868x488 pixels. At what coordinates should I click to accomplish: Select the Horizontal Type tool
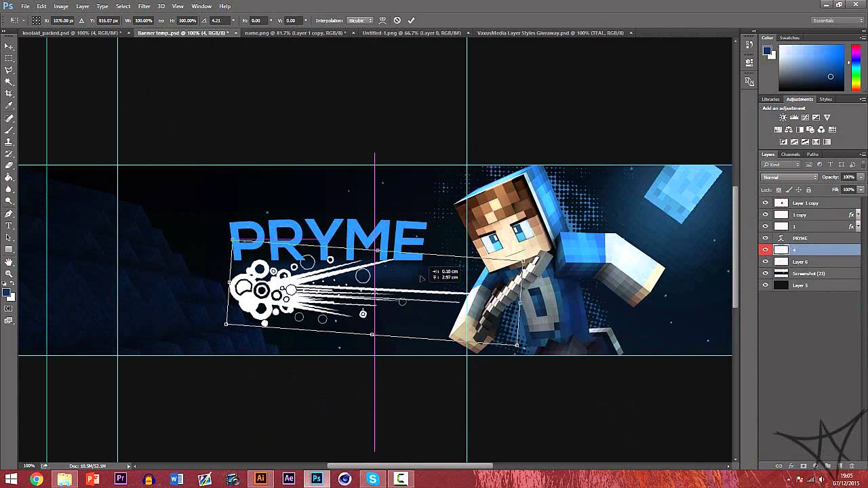[9, 226]
